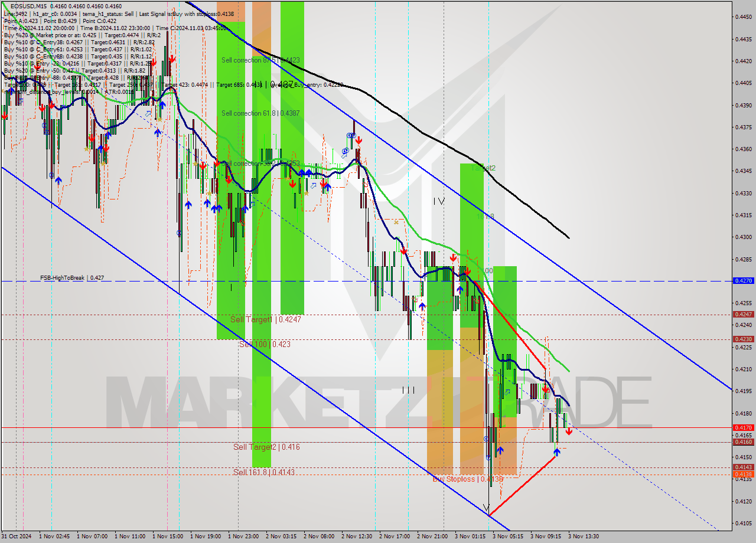Select the Sell 161.8 | 0.4143 label

pos(264,472)
